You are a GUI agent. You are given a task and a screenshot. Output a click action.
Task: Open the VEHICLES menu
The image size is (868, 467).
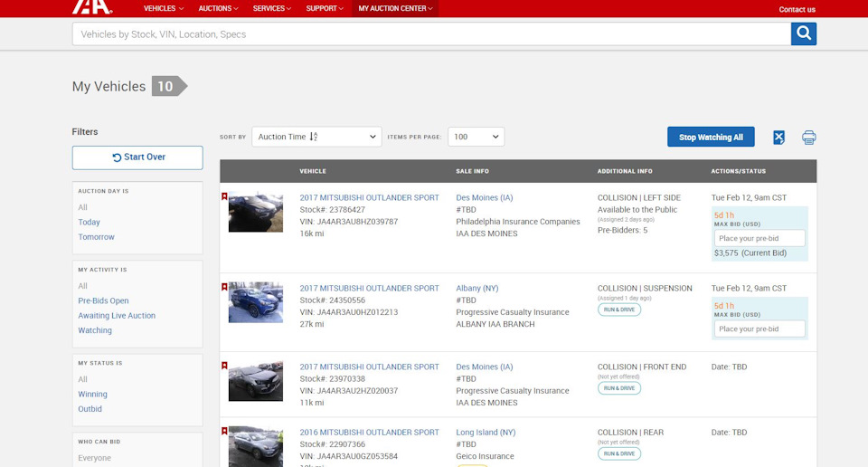coord(164,8)
